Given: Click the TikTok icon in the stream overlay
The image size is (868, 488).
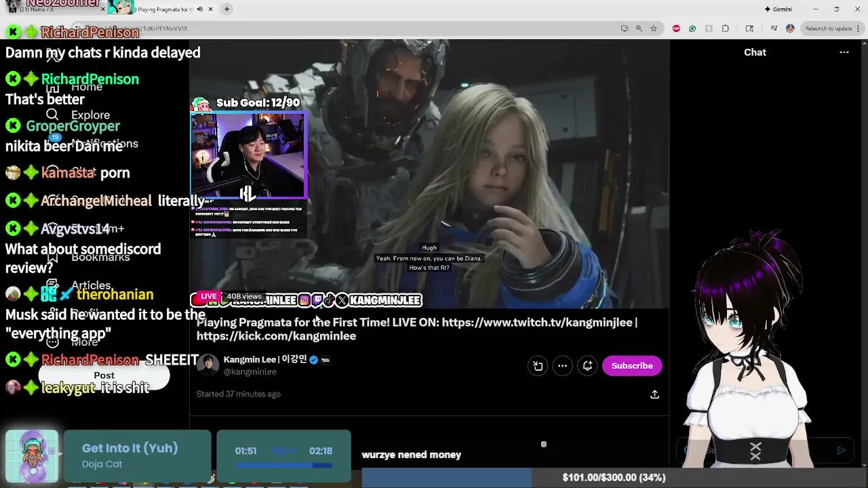Looking at the screenshot, I should click(329, 300).
